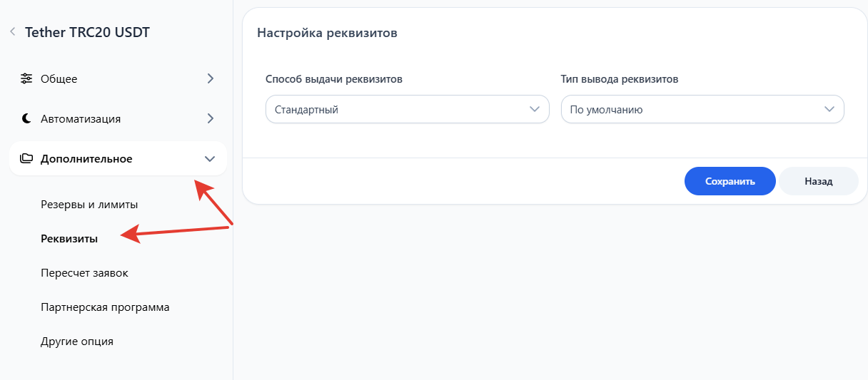Expand Автоматизация using its right chevron
Screen dimensions: 868x380
[210, 119]
